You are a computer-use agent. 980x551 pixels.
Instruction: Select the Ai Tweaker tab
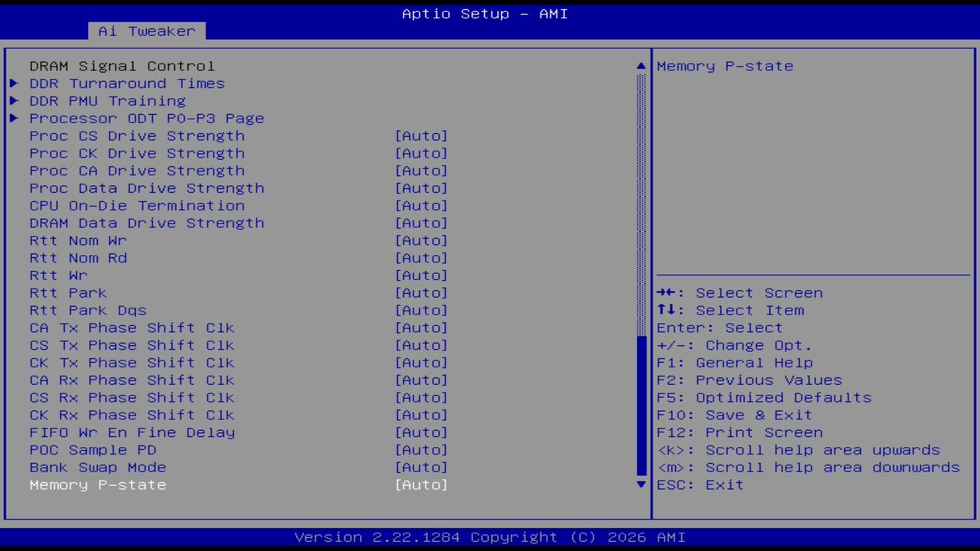146,31
